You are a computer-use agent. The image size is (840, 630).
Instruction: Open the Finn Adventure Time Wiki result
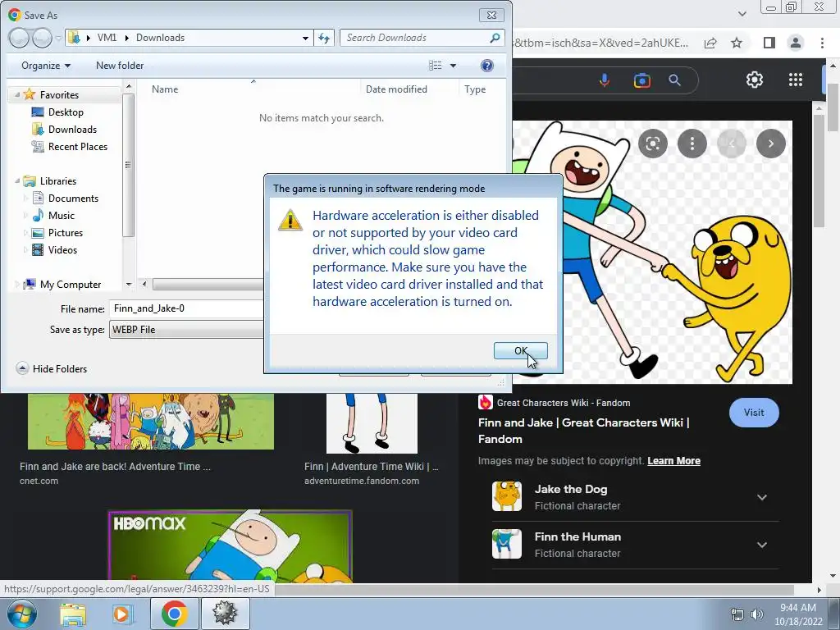(x=372, y=467)
